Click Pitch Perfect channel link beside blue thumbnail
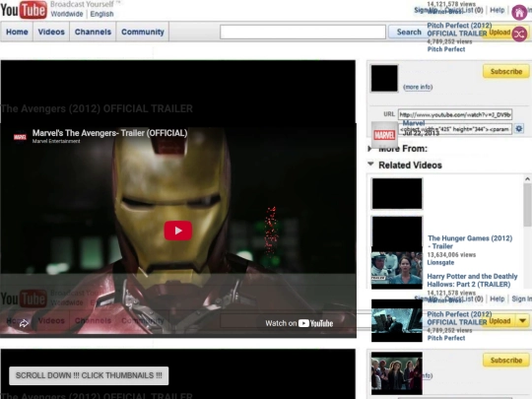The image size is (532, 399). click(x=446, y=338)
